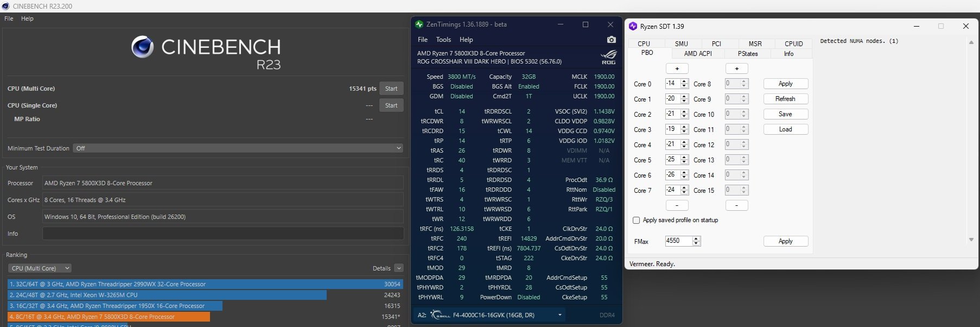Click the 'Vermeer. Ready.' status bar text
This screenshot has width=980, height=327.
652,264
